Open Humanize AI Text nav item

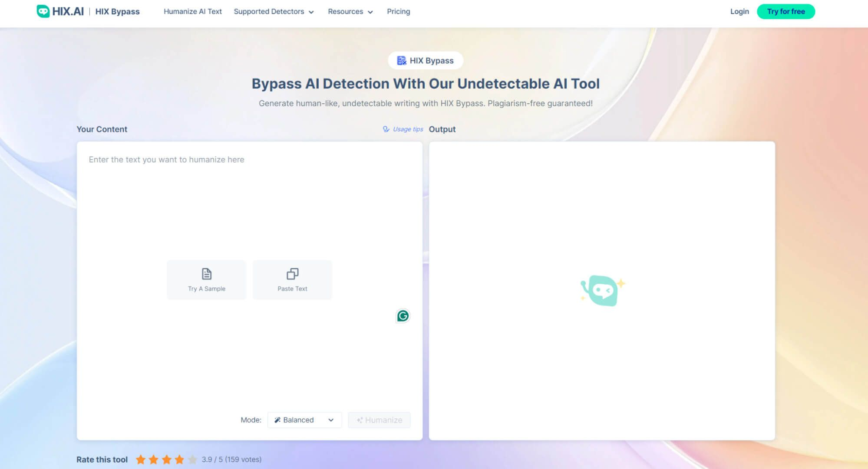(192, 12)
